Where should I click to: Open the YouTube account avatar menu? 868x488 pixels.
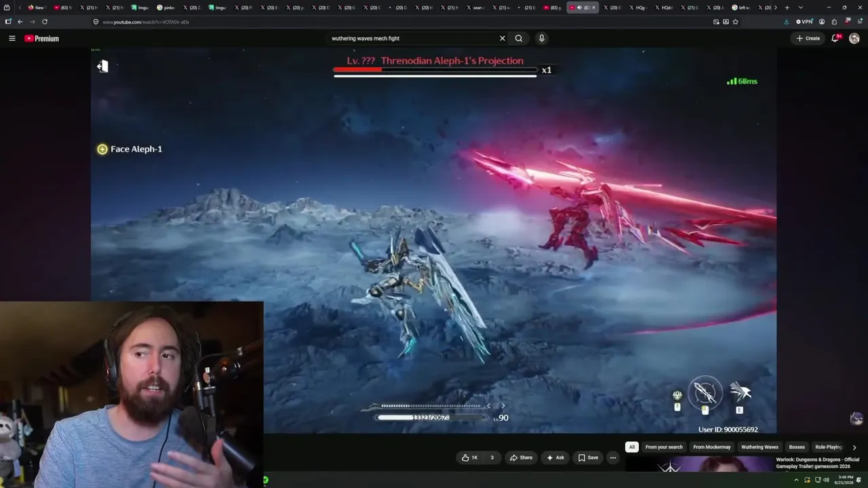pos(854,39)
